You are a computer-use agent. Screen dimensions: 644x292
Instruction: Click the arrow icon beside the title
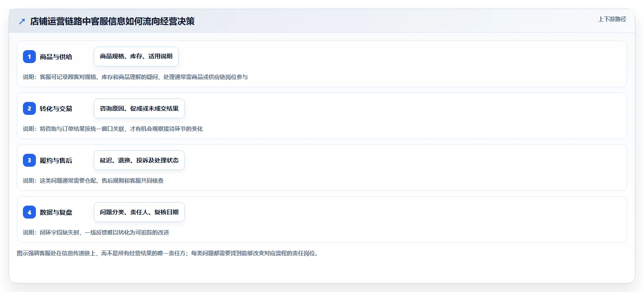tap(22, 22)
